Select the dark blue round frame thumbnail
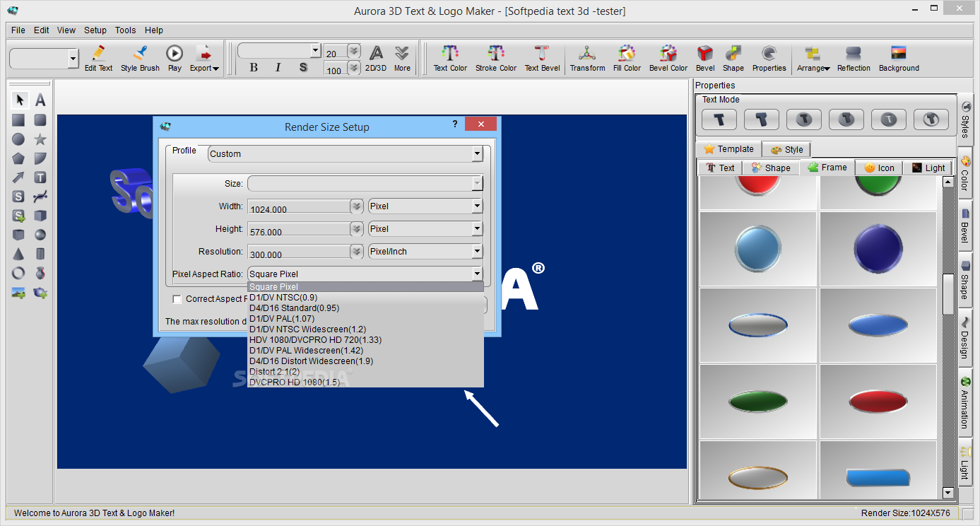The width and height of the screenshot is (980, 526). point(878,249)
